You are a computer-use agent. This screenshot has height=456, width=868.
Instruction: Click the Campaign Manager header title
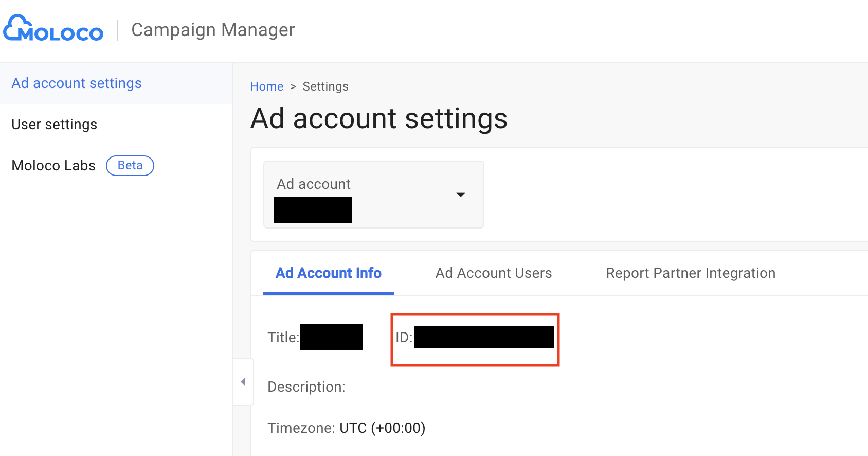[x=213, y=30]
